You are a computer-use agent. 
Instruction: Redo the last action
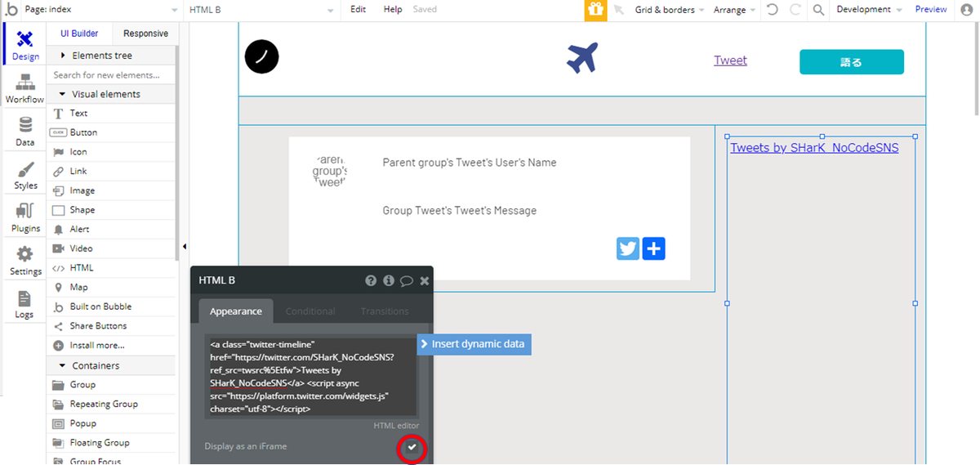pos(795,10)
